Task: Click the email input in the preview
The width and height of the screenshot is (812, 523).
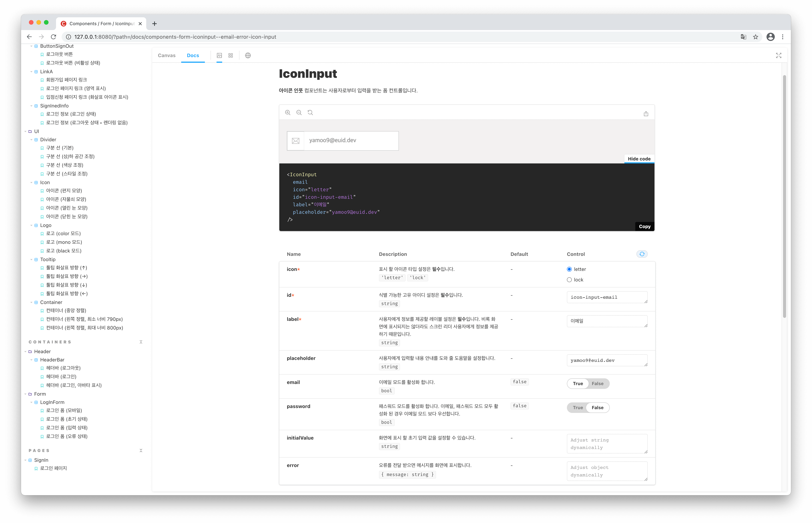Action: (x=351, y=141)
